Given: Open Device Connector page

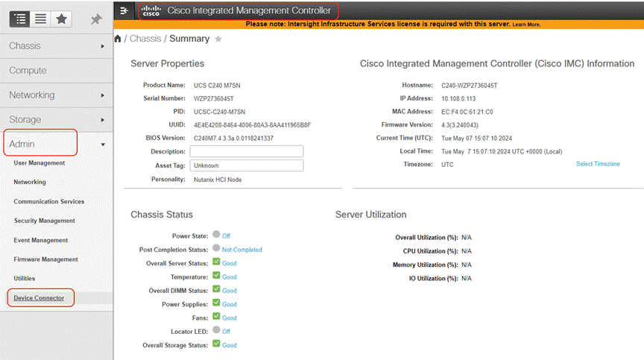Looking at the screenshot, I should (x=39, y=298).
